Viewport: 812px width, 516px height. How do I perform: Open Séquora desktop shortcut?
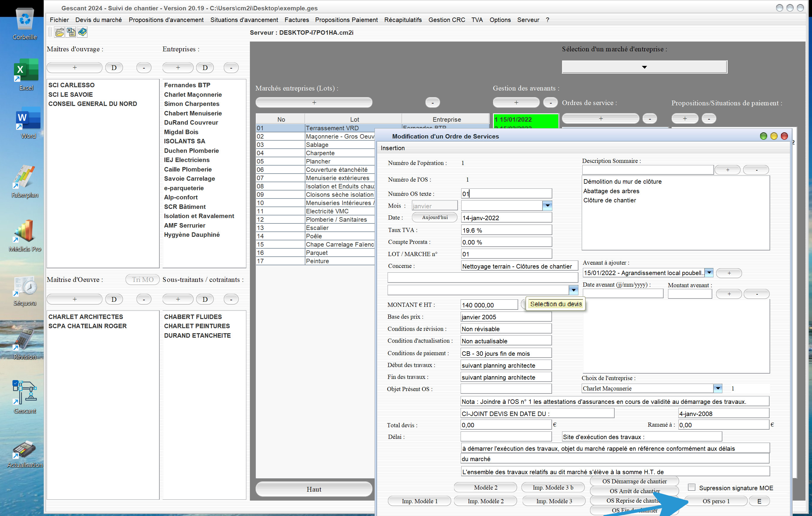25,290
